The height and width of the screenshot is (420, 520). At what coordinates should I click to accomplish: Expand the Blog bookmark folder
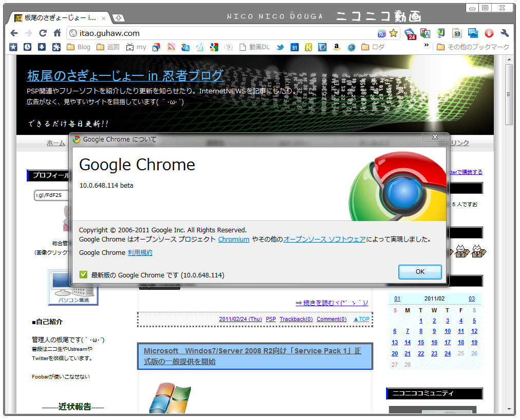tap(79, 47)
